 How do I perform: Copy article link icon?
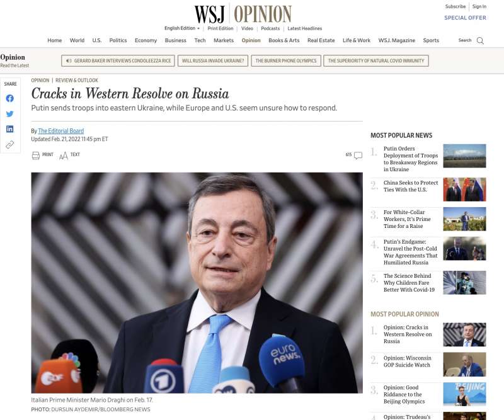tap(10, 145)
